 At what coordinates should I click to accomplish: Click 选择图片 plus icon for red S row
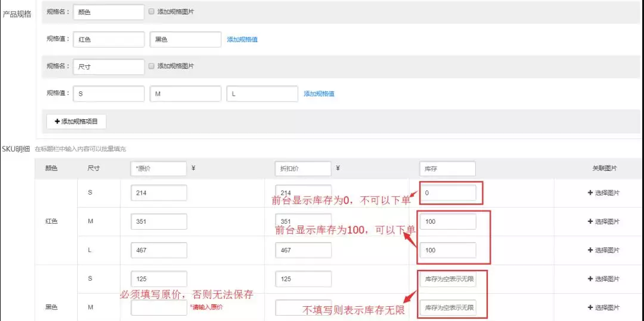tap(590, 193)
